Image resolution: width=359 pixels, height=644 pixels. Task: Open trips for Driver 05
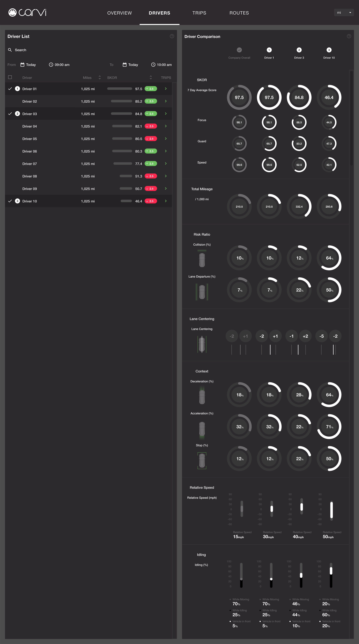click(166, 139)
